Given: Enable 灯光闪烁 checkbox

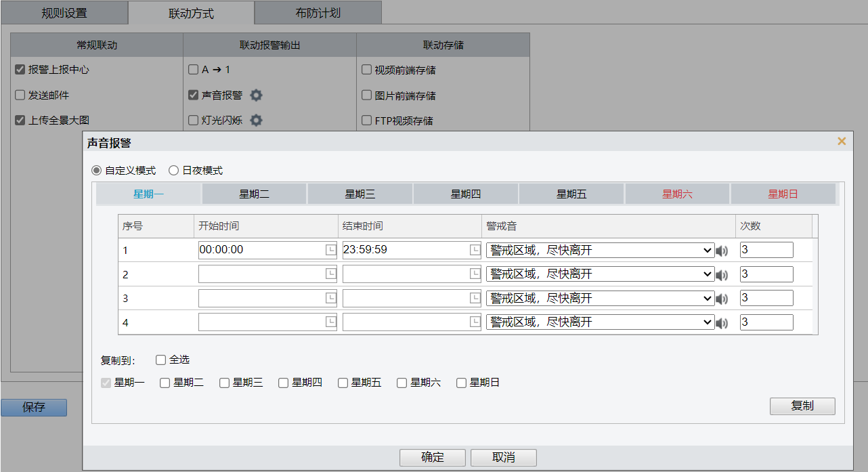Looking at the screenshot, I should 193,121.
